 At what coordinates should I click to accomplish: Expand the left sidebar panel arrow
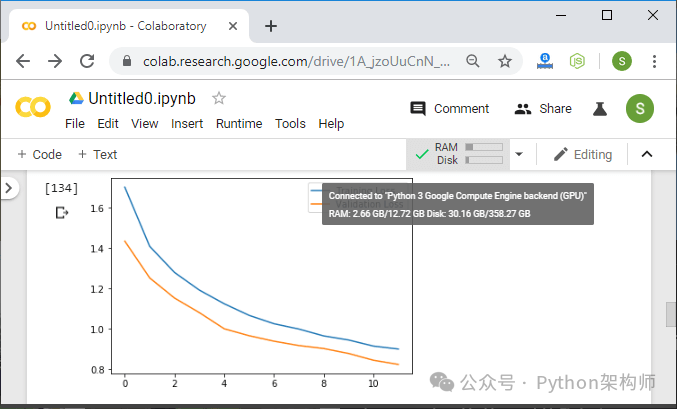8,188
